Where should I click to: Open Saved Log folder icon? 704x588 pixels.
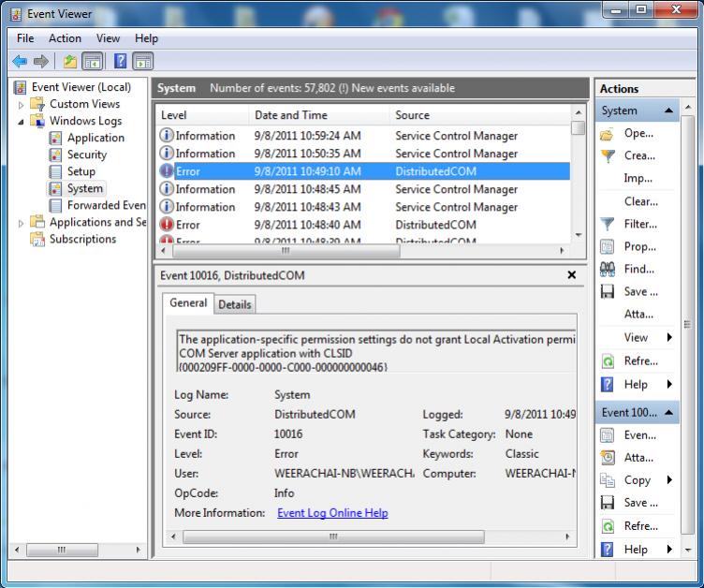(607, 134)
